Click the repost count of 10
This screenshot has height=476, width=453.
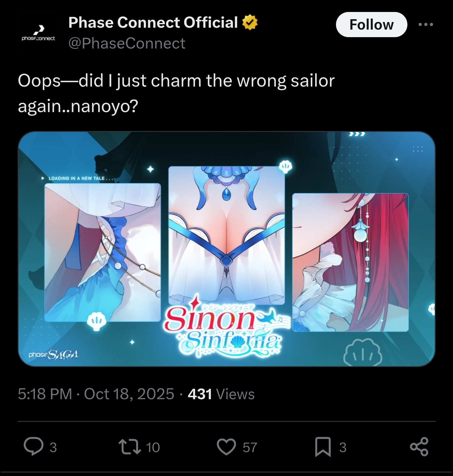pos(153,447)
